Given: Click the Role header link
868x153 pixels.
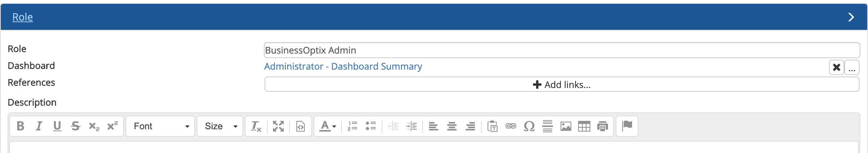Looking at the screenshot, I should click(x=23, y=17).
